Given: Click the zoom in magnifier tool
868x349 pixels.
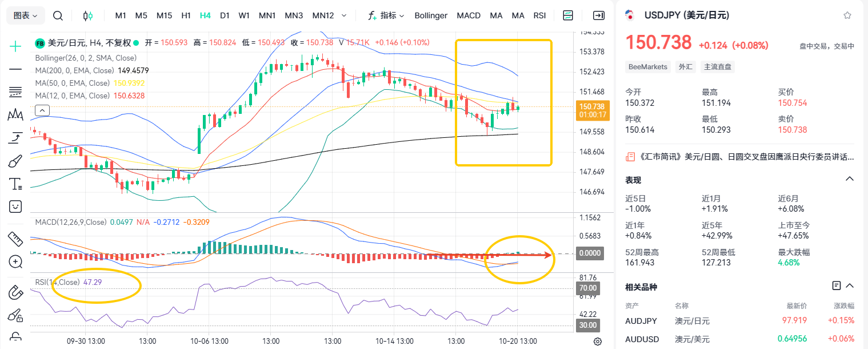Looking at the screenshot, I should point(15,262).
